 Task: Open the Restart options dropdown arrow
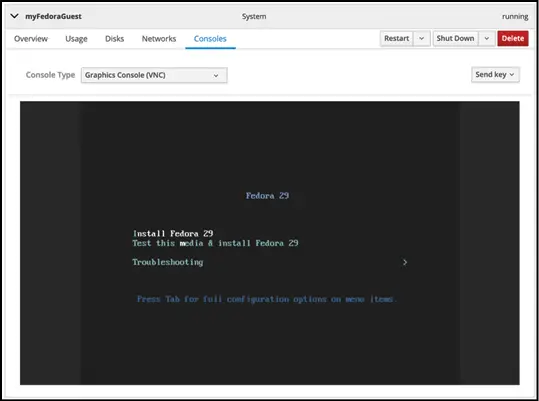pyautogui.click(x=422, y=38)
